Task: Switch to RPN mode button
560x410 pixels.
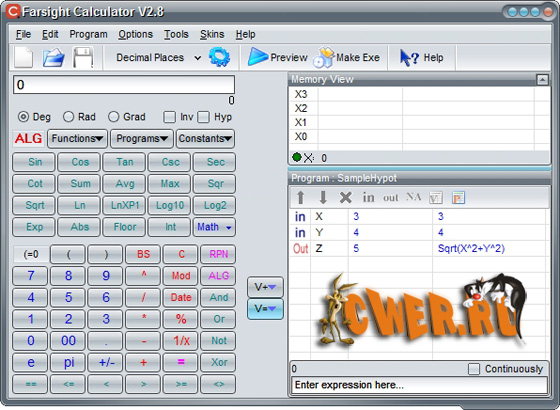Action: click(x=218, y=254)
